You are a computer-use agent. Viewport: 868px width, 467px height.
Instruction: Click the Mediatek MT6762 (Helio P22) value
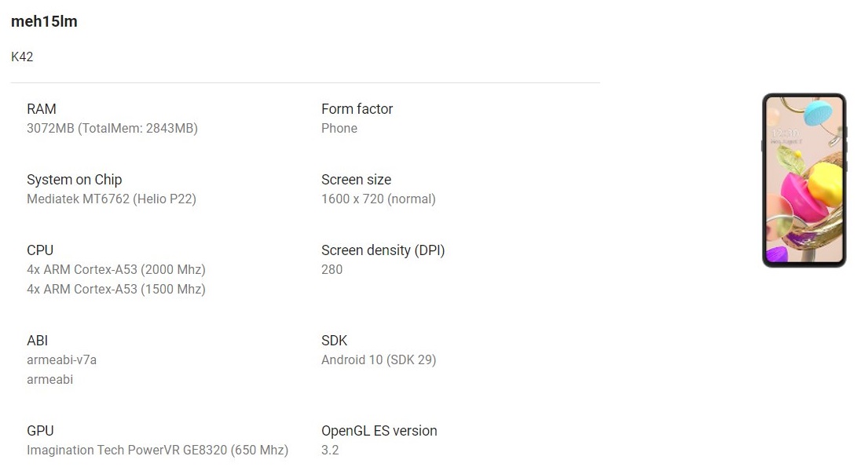(x=112, y=199)
